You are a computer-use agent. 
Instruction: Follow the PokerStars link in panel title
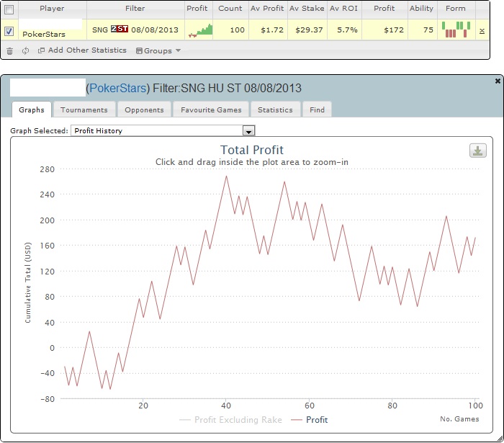(117, 88)
